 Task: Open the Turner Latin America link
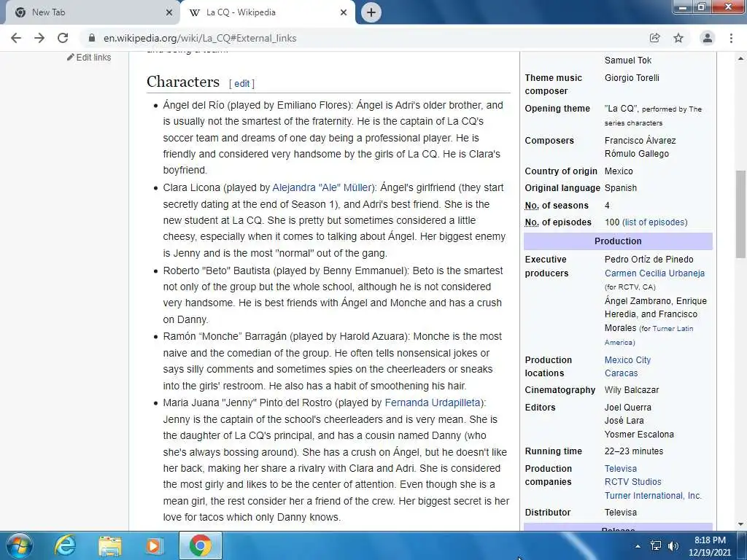click(649, 335)
